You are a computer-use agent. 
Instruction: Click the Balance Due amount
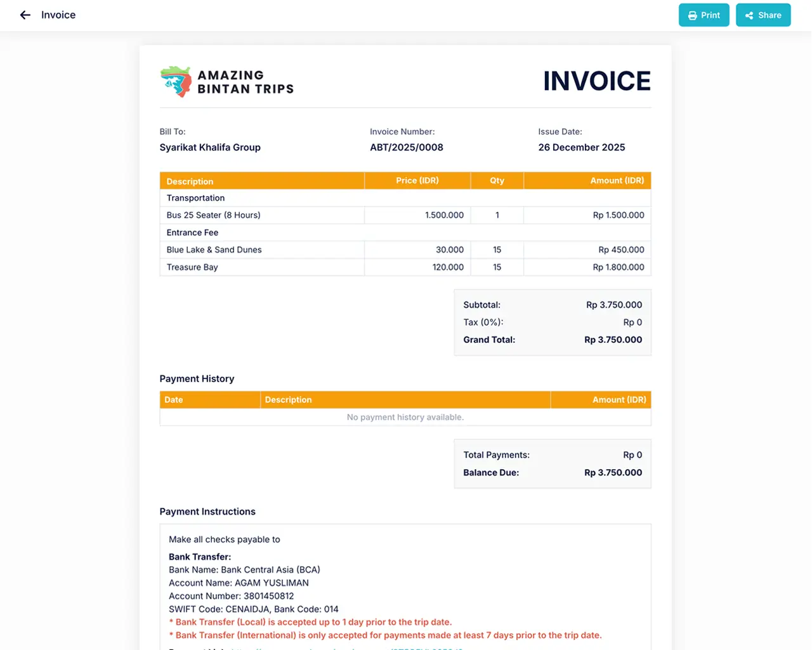click(613, 472)
